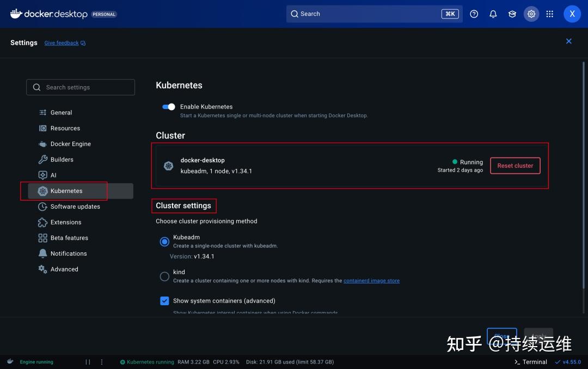Click the Search settings input field
This screenshot has height=369, width=588.
[80, 87]
